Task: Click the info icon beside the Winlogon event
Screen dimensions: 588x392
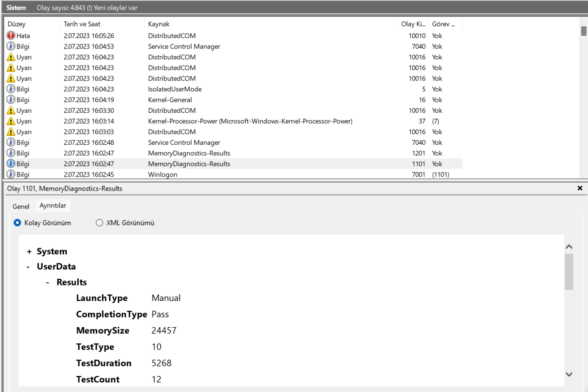Action: point(11,174)
